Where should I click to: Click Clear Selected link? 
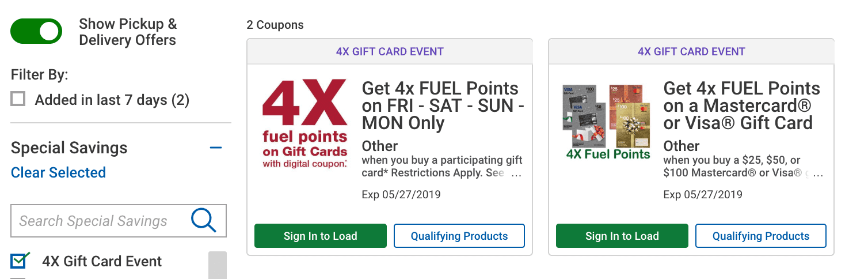click(x=58, y=172)
